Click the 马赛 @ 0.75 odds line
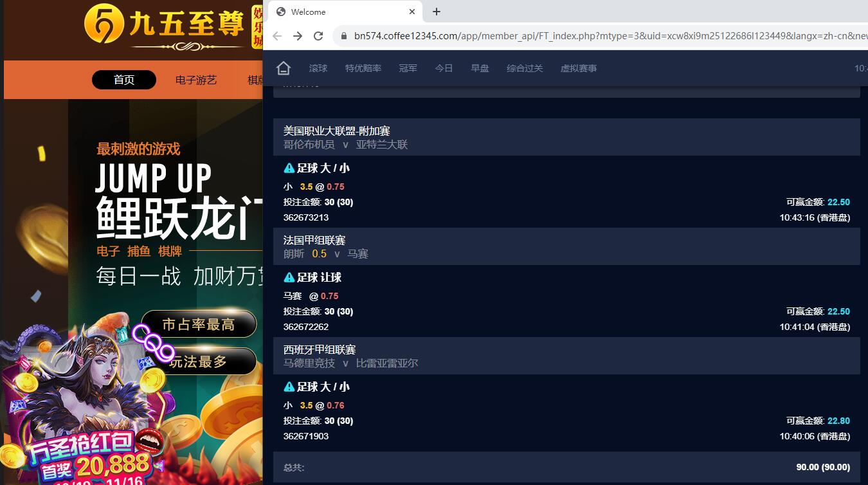This screenshot has width=868, height=485. (x=311, y=296)
